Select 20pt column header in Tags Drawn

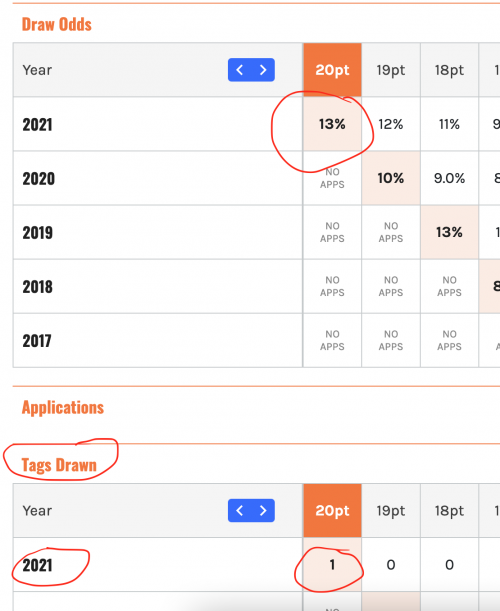(332, 510)
